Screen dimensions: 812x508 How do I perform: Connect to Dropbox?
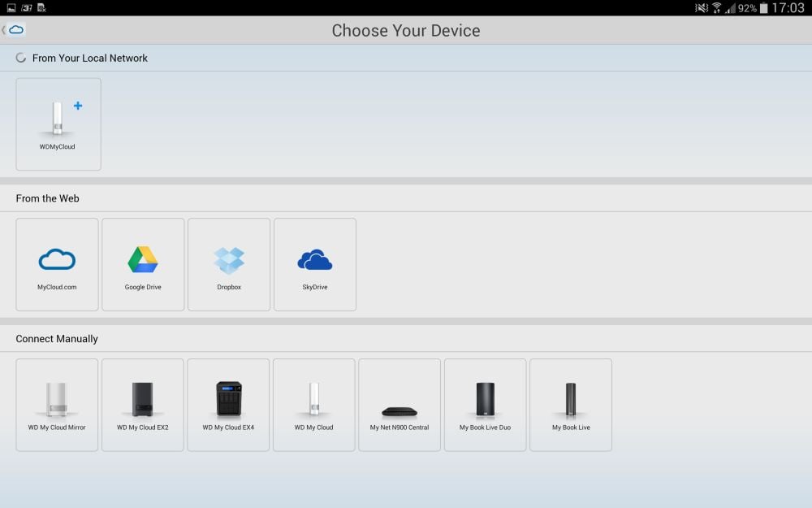pos(229,264)
